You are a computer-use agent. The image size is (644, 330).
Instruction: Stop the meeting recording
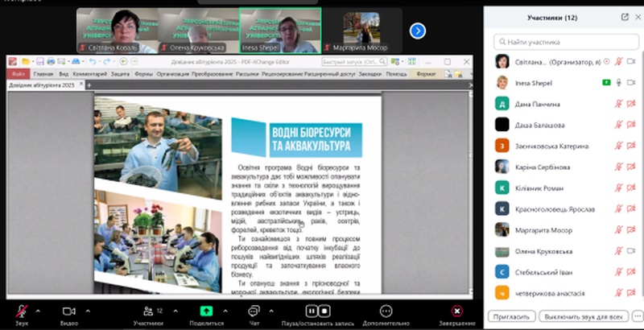(324, 311)
